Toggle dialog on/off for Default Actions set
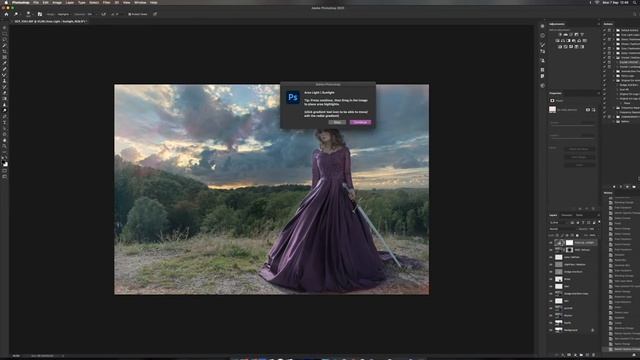 [609, 30]
